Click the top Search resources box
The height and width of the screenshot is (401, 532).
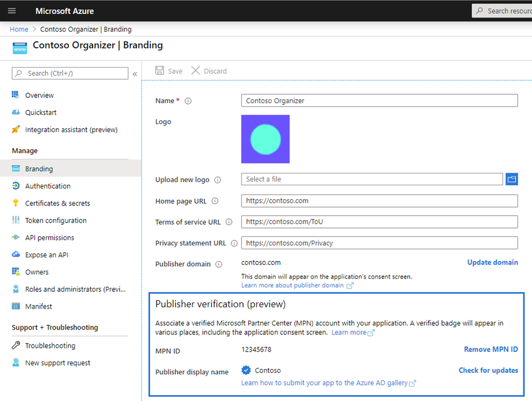(502, 11)
